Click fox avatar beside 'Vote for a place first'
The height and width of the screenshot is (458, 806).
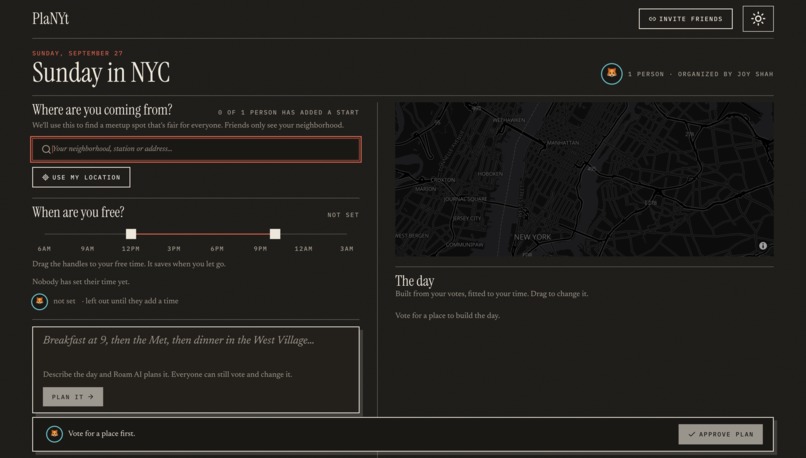click(x=54, y=434)
